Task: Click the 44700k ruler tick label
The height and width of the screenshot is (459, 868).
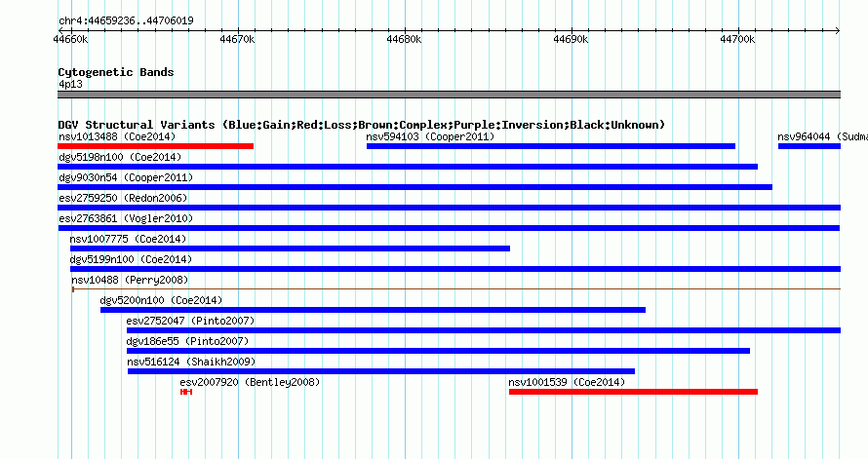Action: click(x=736, y=39)
